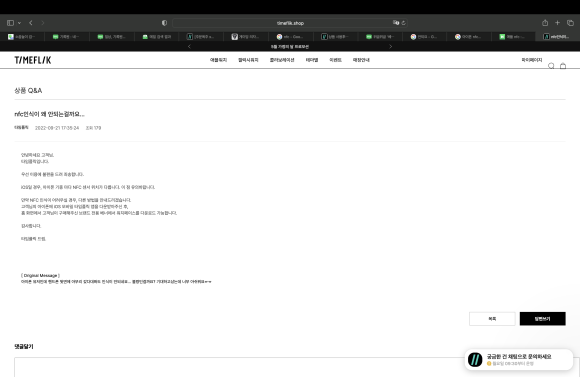Show previous announcement banner with left chevron
Screen dimensions: 580x377
[x=189, y=47]
